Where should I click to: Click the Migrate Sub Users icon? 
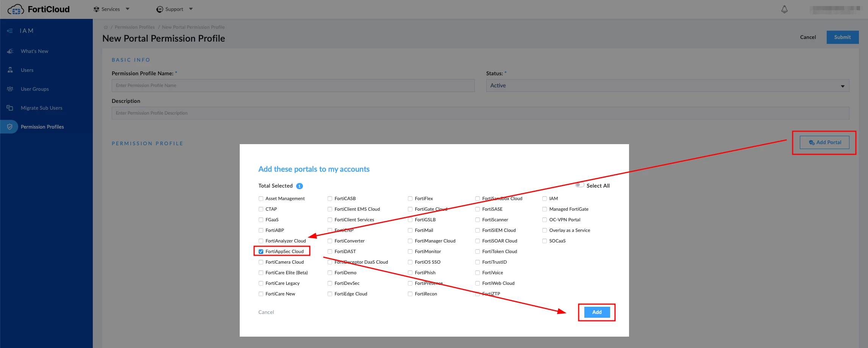[10, 108]
